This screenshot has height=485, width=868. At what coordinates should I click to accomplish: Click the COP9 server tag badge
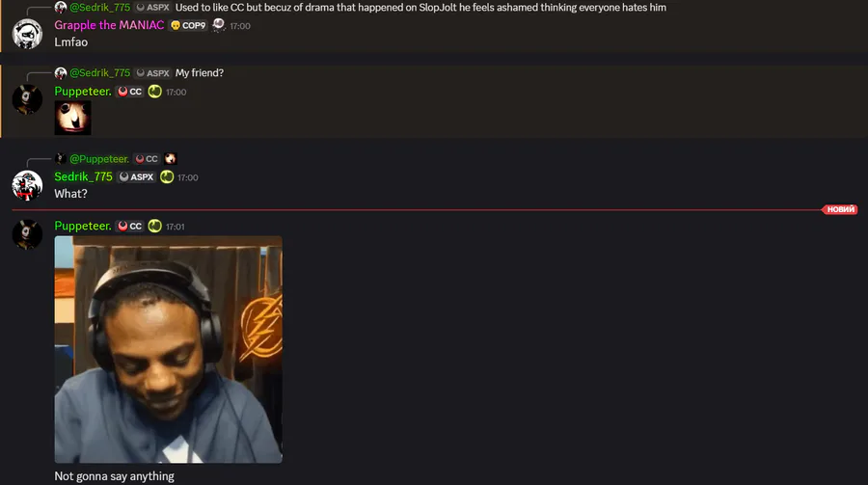(188, 25)
